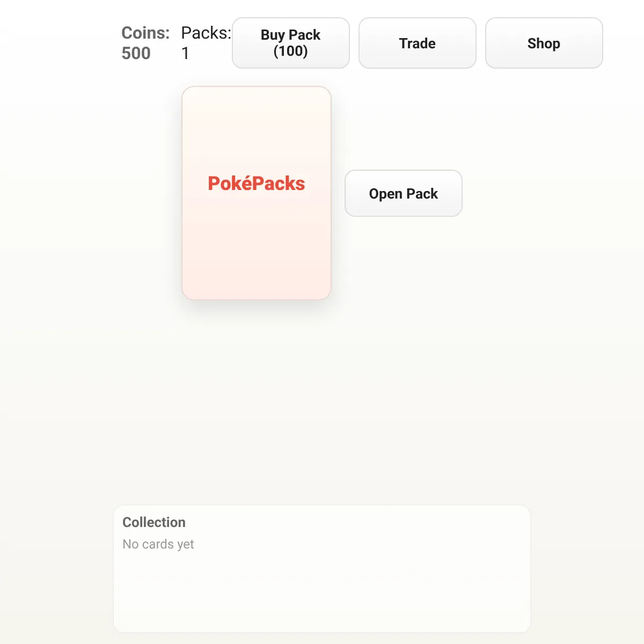The height and width of the screenshot is (644, 644).
Task: Select the pack count number 1
Action: pos(185,53)
